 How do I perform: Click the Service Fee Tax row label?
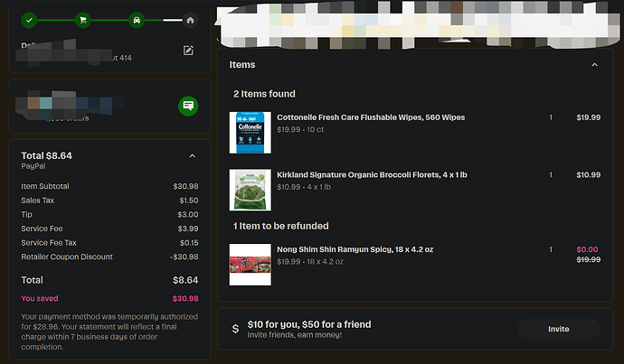[x=49, y=243]
